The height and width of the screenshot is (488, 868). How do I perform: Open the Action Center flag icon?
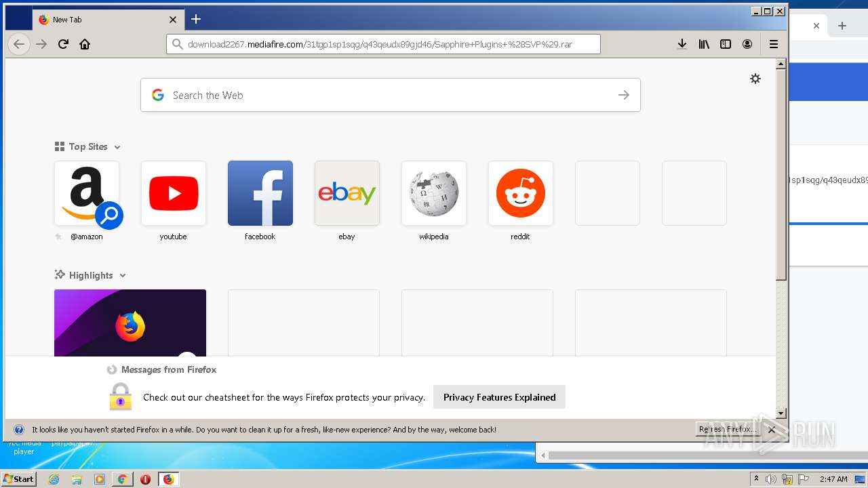804,479
